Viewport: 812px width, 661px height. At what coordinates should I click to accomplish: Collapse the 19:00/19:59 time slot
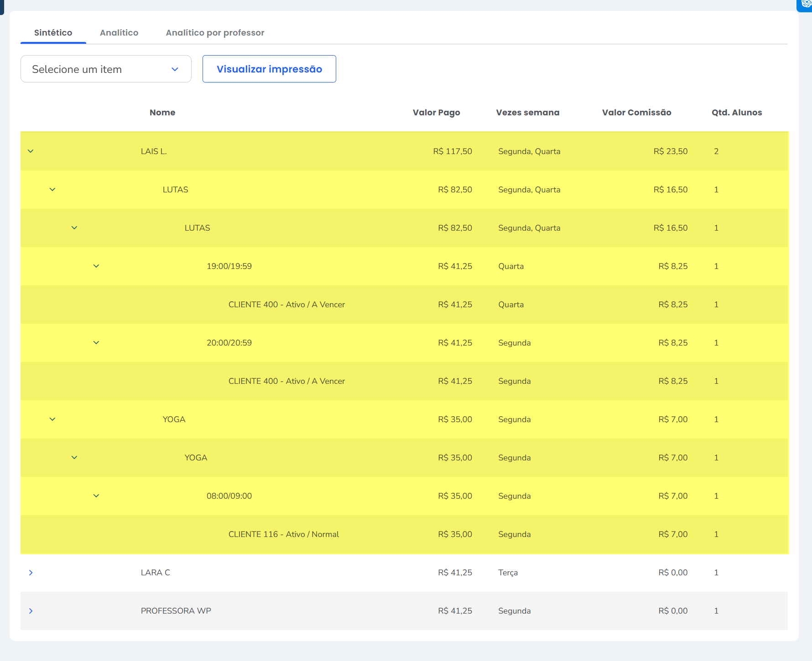[96, 266]
